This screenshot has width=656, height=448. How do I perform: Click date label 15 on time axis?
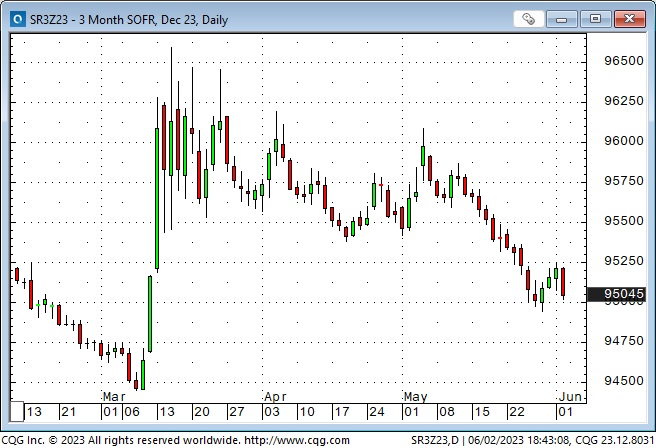pyautogui.click(x=482, y=412)
